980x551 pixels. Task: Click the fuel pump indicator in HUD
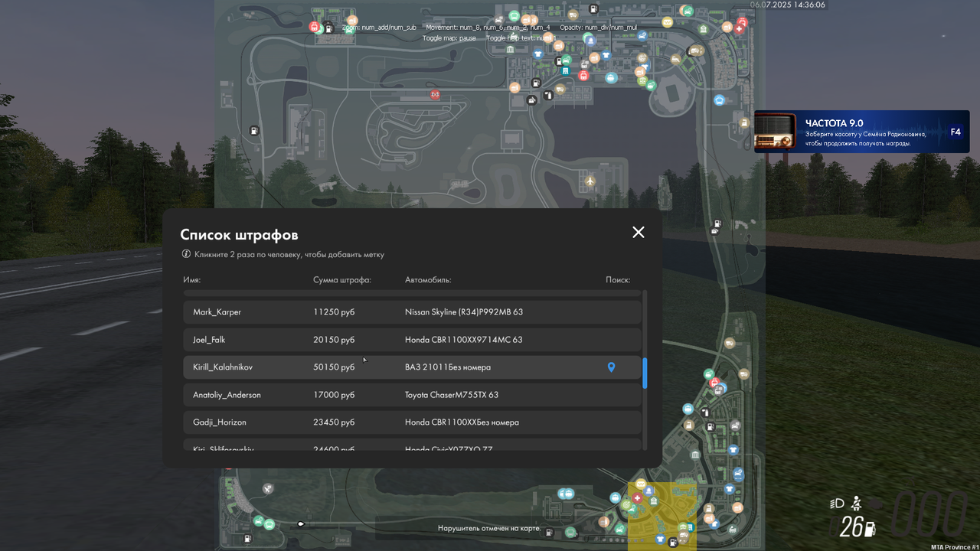(x=870, y=528)
